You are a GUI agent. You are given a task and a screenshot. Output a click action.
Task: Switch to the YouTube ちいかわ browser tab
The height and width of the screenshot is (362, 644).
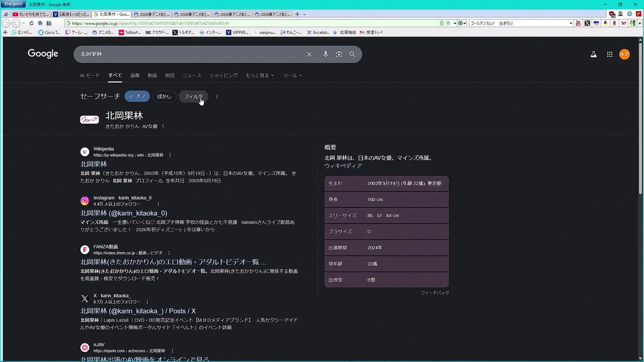[x=31, y=15]
